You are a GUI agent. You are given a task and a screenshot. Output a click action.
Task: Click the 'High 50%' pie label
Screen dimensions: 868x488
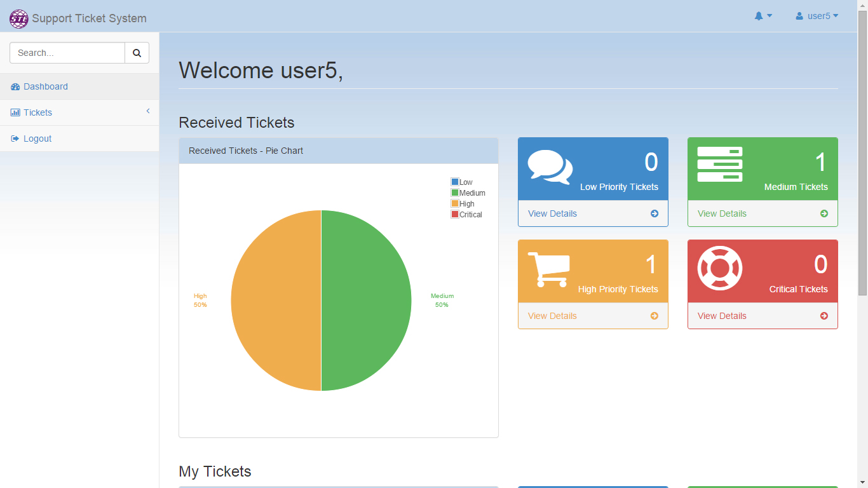(200, 301)
